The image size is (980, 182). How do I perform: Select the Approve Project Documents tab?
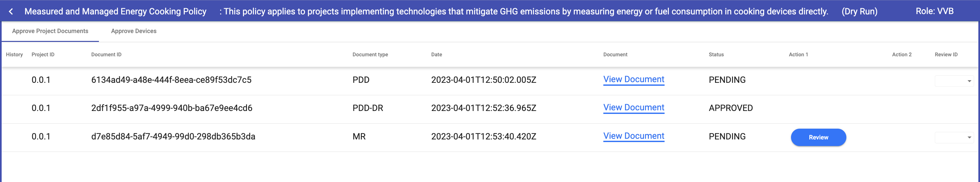coord(50,31)
